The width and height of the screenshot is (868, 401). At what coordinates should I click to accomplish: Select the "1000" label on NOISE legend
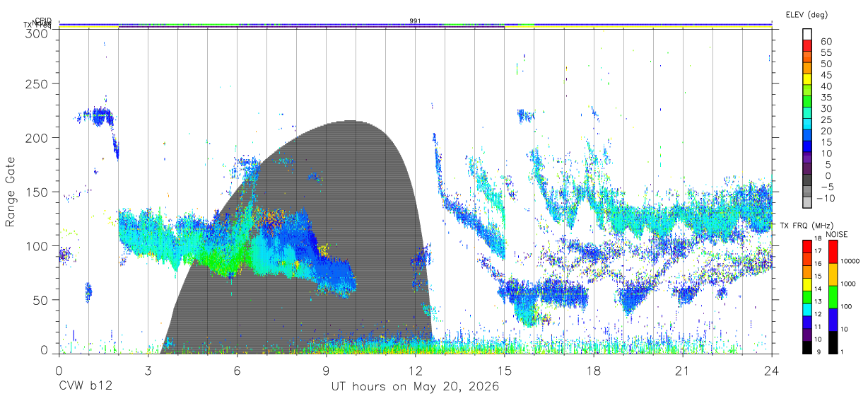coord(849,284)
